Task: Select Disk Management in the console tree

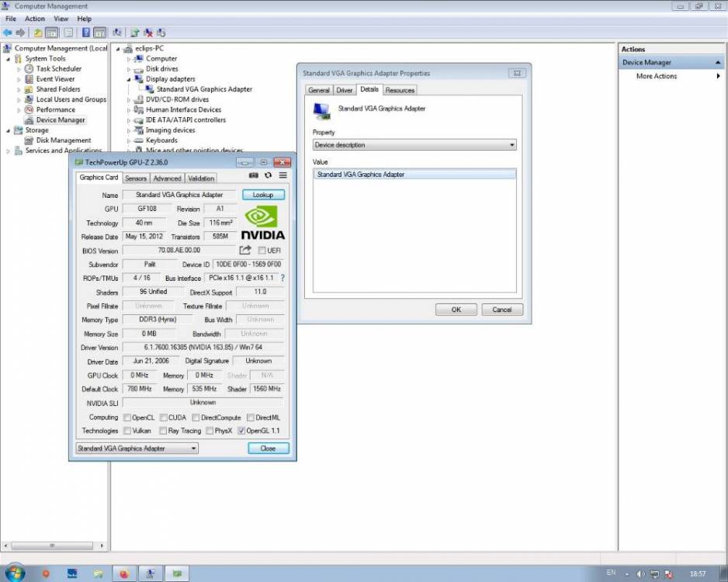Action: pyautogui.click(x=64, y=140)
